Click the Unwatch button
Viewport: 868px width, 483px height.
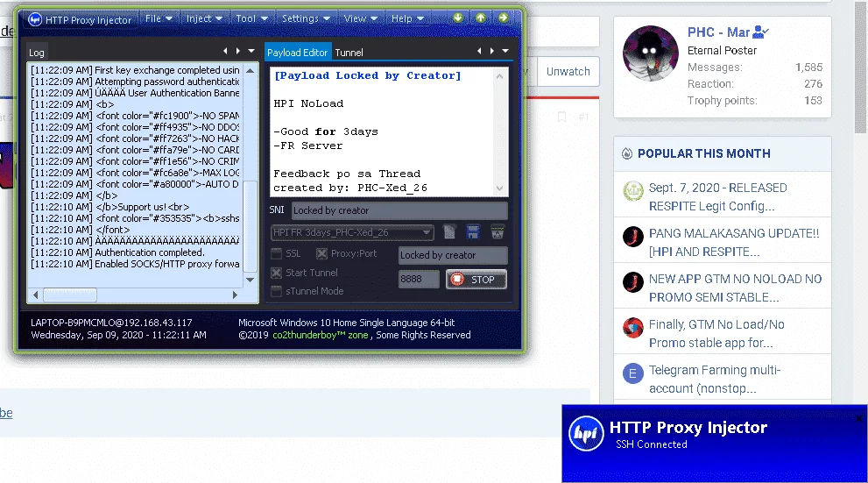click(x=568, y=72)
